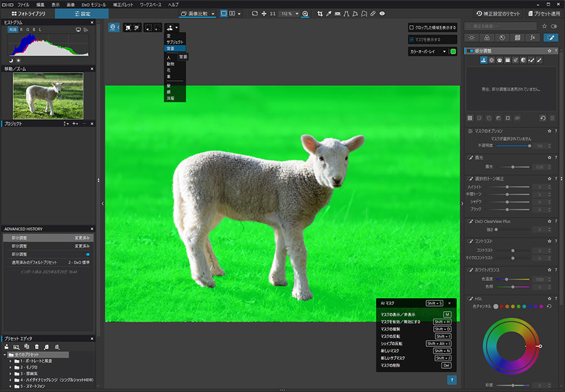Screen dimensions: 565x392
Task: Click the 色温度 white balance slider
Action: point(513,279)
